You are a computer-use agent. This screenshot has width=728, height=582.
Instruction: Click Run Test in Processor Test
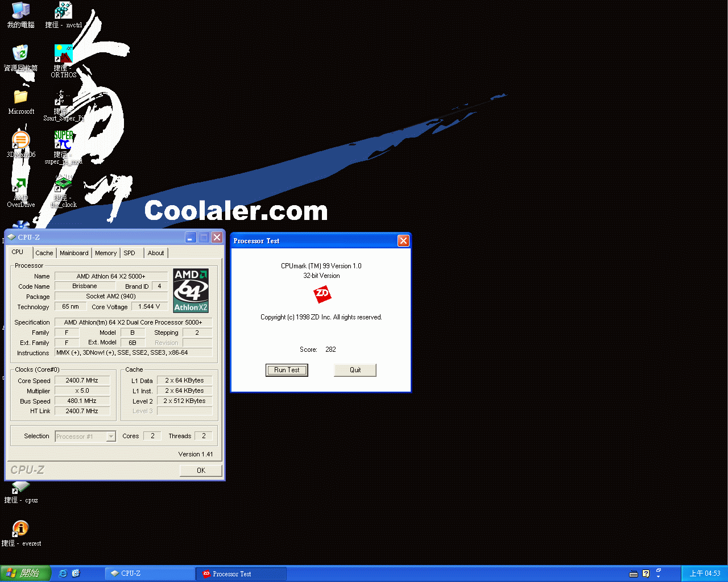[287, 370]
